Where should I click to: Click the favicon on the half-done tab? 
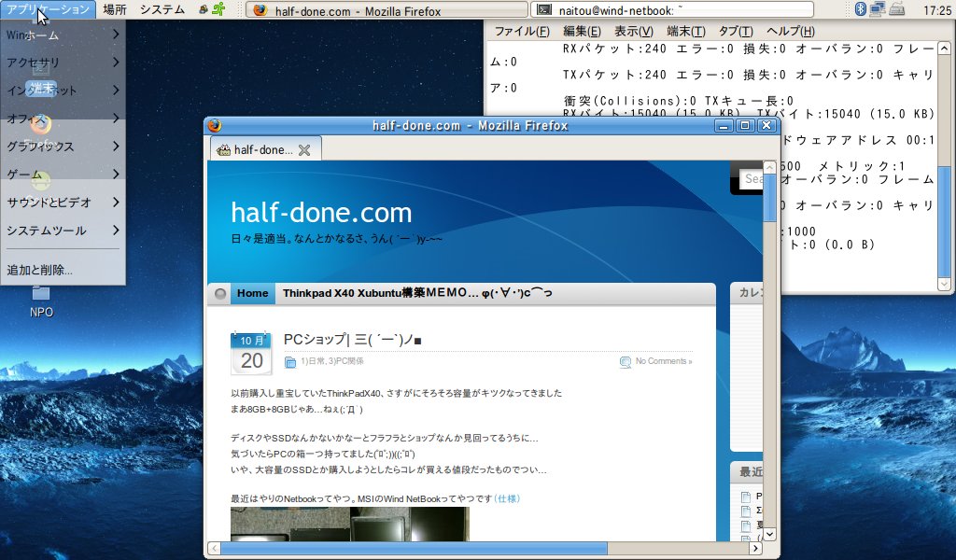coord(223,150)
